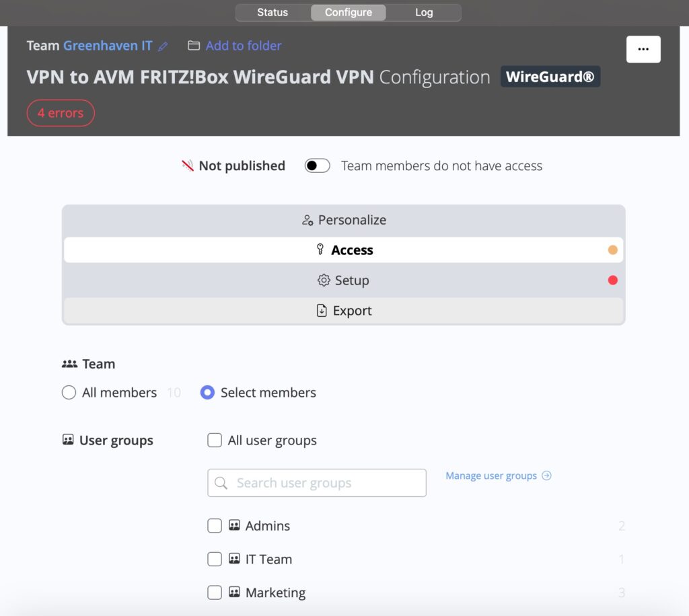Click the User groups section icon
The width and height of the screenshot is (689, 616).
pyautogui.click(x=68, y=440)
